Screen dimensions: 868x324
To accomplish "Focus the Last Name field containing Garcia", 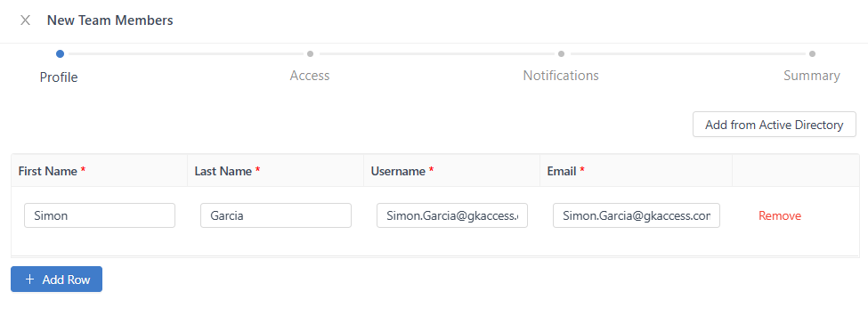I will pyautogui.click(x=276, y=215).
